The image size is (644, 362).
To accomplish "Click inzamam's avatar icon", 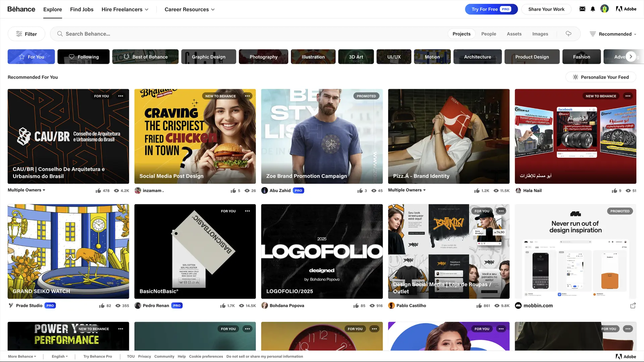I will point(138,190).
